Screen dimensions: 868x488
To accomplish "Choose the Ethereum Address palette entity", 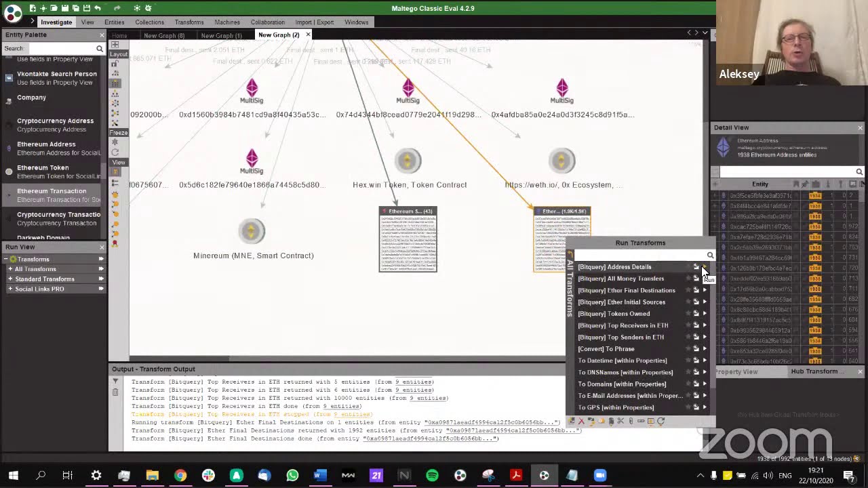I will [46, 144].
